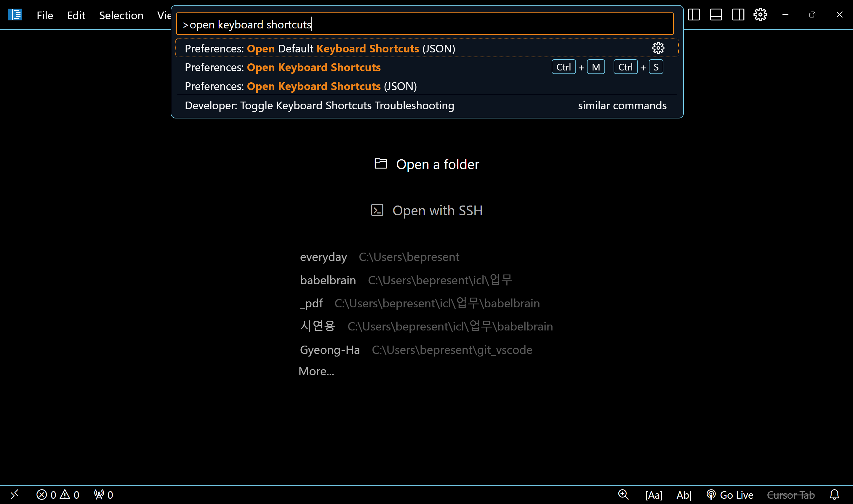
Task: Click the Ctrl+S keybinding label
Action: pyautogui.click(x=638, y=67)
